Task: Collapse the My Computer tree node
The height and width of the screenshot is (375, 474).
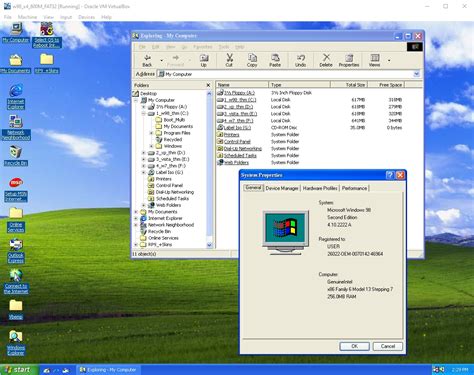Action: coord(136,100)
